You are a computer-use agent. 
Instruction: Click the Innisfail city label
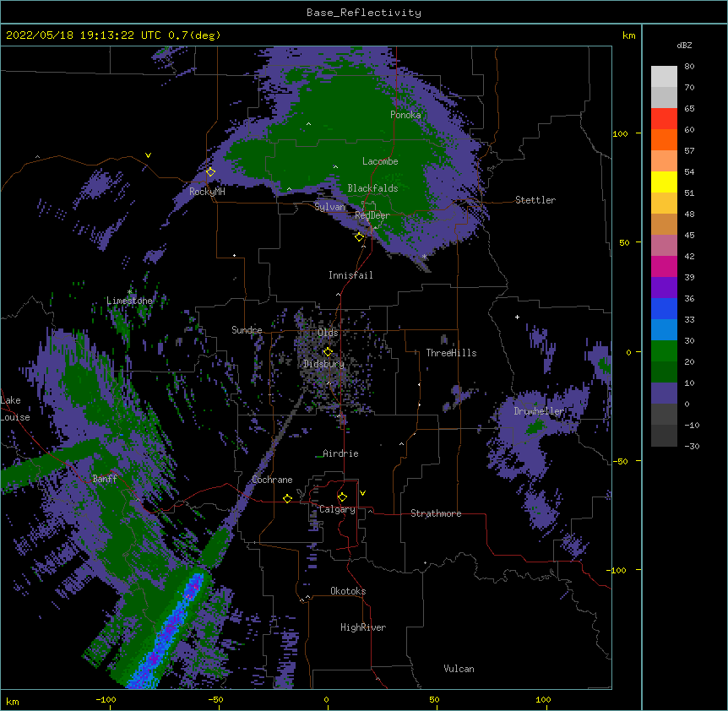coord(350,275)
